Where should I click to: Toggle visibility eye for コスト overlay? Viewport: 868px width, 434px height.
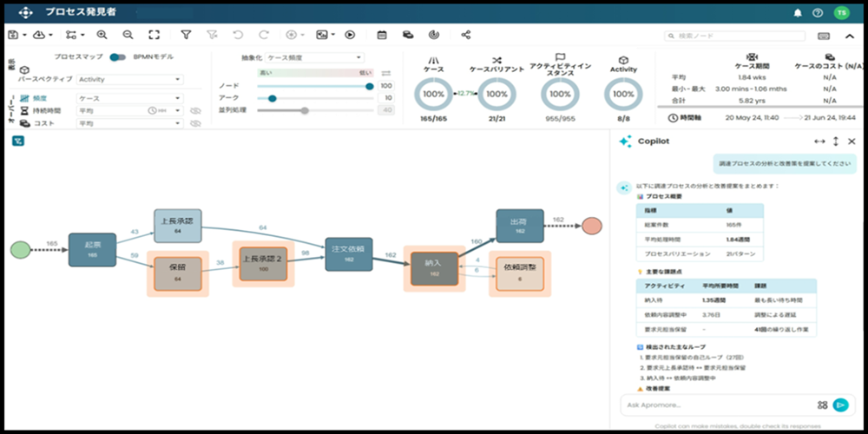point(195,124)
